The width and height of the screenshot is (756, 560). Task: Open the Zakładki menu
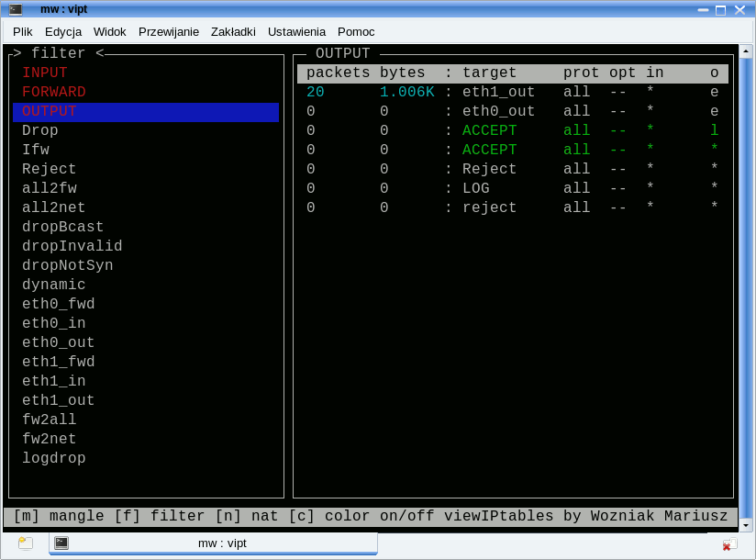233,31
